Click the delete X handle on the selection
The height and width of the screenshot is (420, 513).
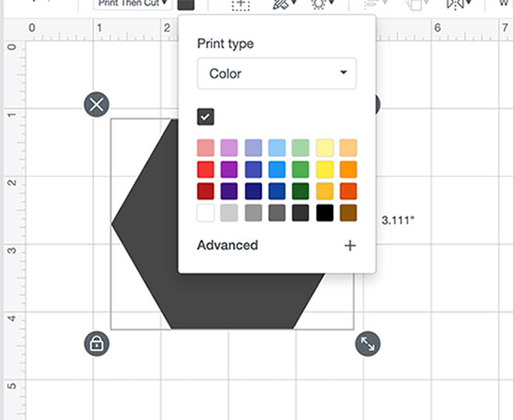click(x=97, y=104)
